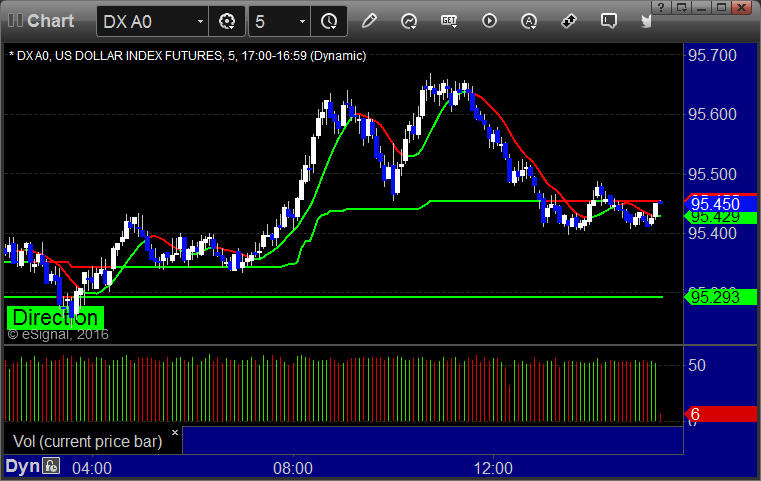
Task: Open the alerts 'A' icon
Action: pyautogui.click(x=529, y=21)
